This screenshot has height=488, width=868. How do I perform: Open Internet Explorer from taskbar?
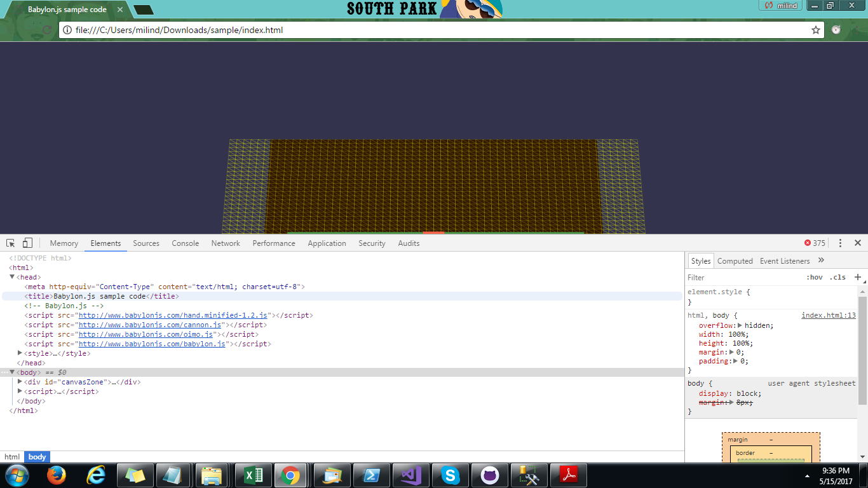(x=97, y=475)
